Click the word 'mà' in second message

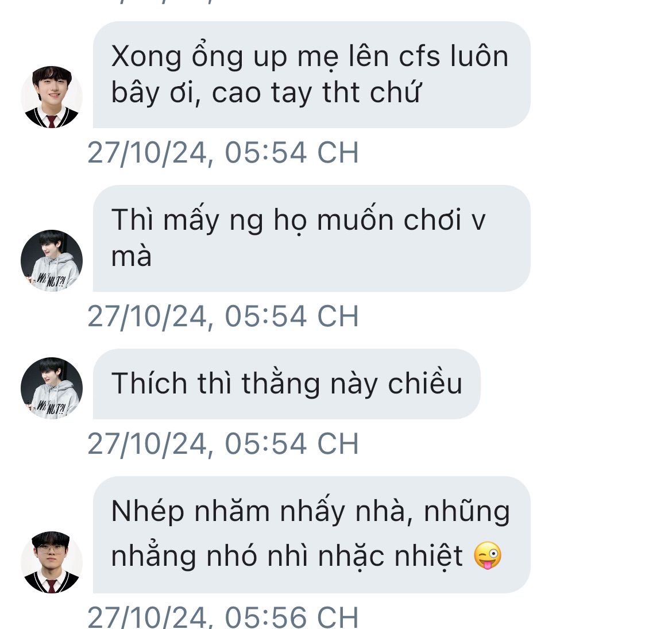(x=131, y=256)
